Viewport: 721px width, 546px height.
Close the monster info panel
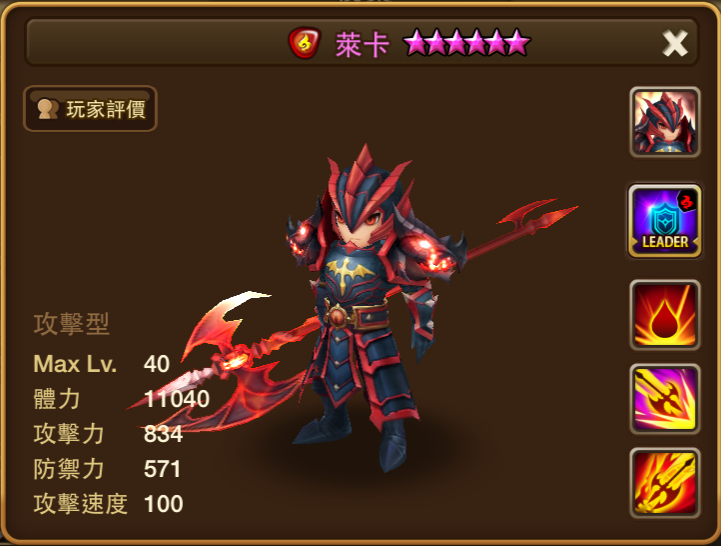point(675,43)
